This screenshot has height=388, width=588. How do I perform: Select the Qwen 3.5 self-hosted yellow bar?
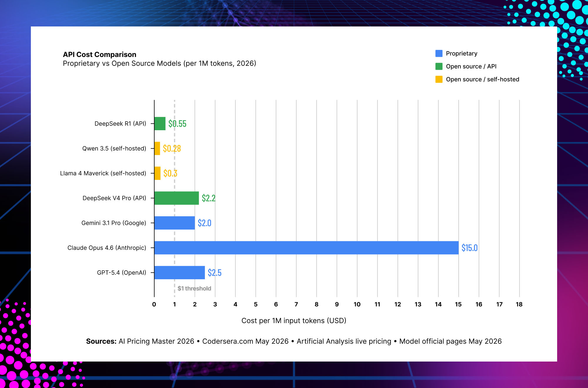coord(157,148)
